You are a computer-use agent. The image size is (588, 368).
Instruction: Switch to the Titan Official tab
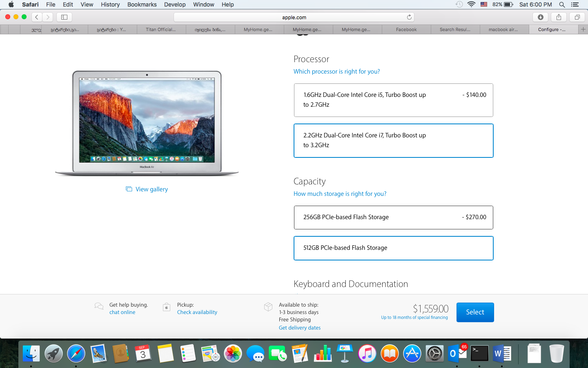[161, 29]
